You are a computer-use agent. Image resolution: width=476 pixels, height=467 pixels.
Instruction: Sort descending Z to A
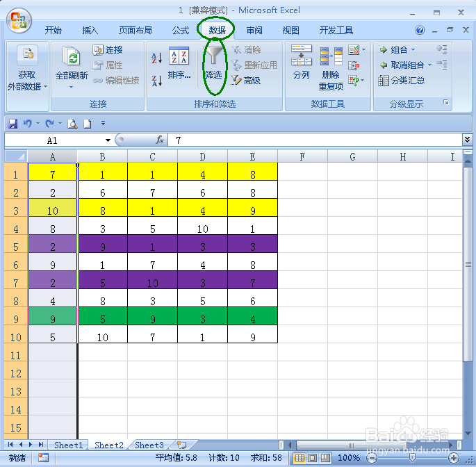click(156, 81)
